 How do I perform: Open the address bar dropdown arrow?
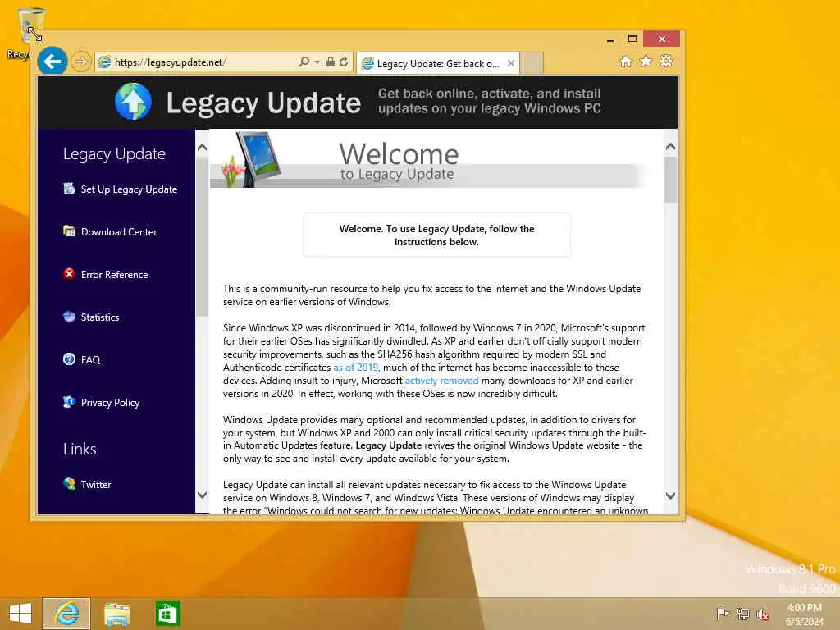point(317,62)
